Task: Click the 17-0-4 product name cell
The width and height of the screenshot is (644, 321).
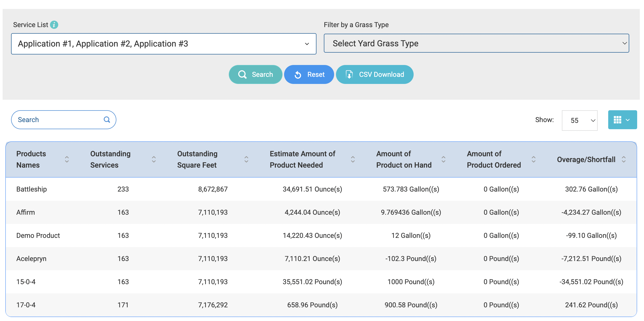Action: pyautogui.click(x=26, y=305)
